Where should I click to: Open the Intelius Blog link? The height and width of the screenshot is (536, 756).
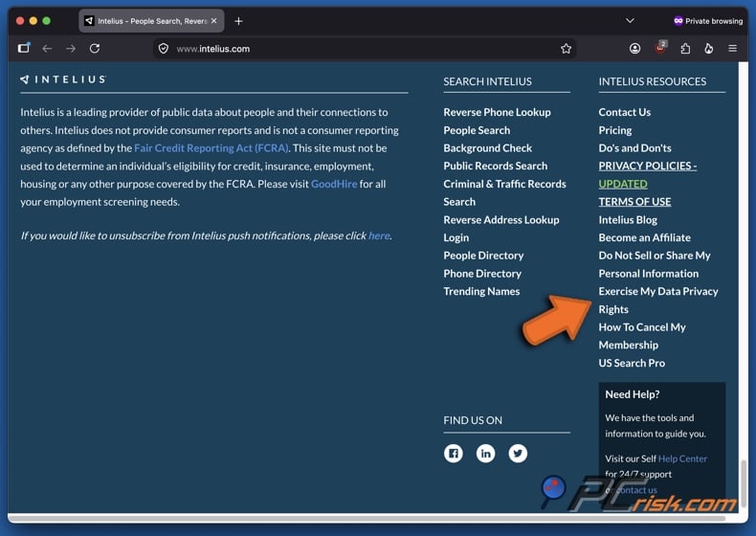pyautogui.click(x=627, y=219)
